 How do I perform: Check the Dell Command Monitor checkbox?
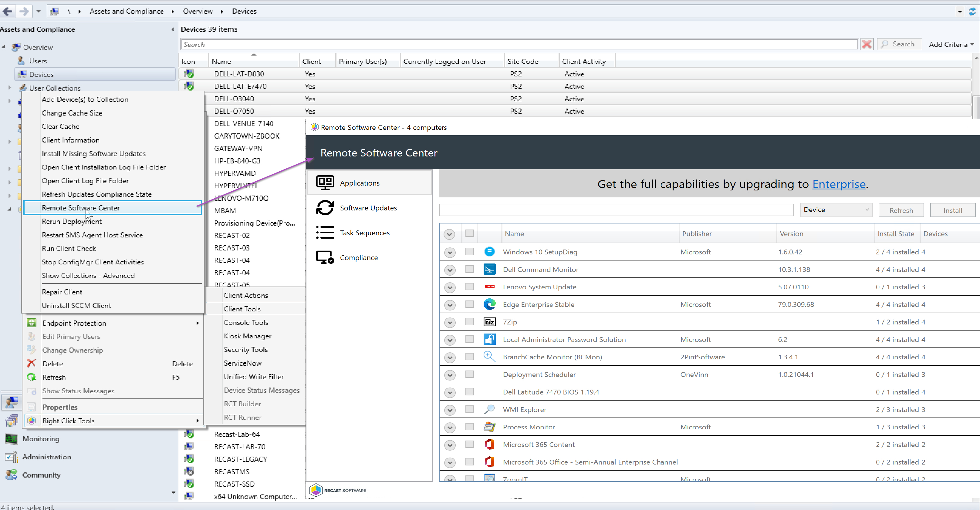(469, 269)
